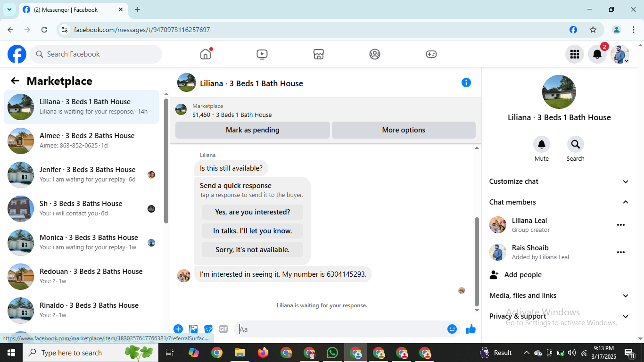Send quick reply "In talks. I'll let you know."
Screen dimensions: 644x362
pos(252,231)
